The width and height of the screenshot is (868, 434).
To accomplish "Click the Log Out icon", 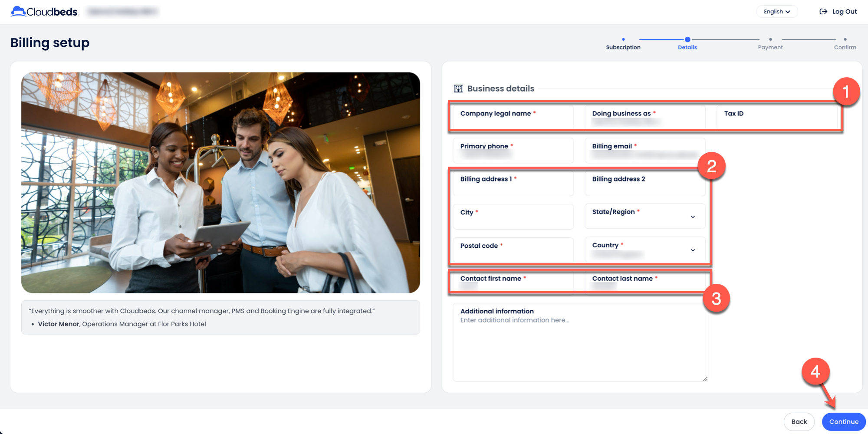I will 823,12.
